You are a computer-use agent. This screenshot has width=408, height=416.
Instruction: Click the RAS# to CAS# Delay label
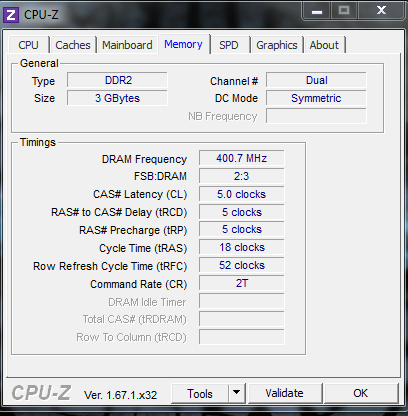pos(119,212)
